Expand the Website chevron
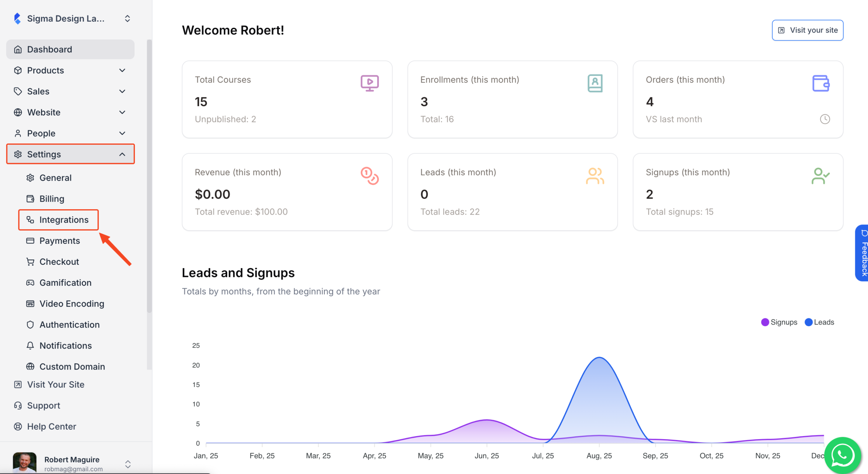This screenshot has height=474, width=868. click(x=122, y=113)
